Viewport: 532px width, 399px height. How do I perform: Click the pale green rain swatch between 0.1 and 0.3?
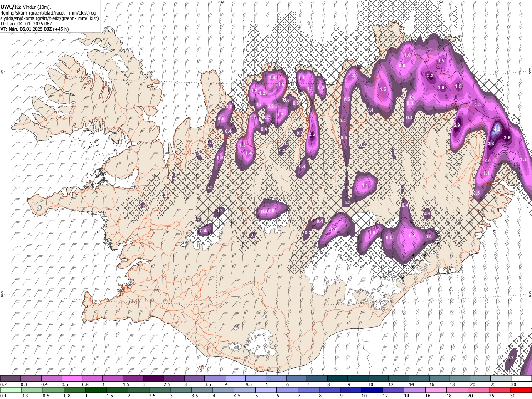pyautogui.click(x=11, y=390)
